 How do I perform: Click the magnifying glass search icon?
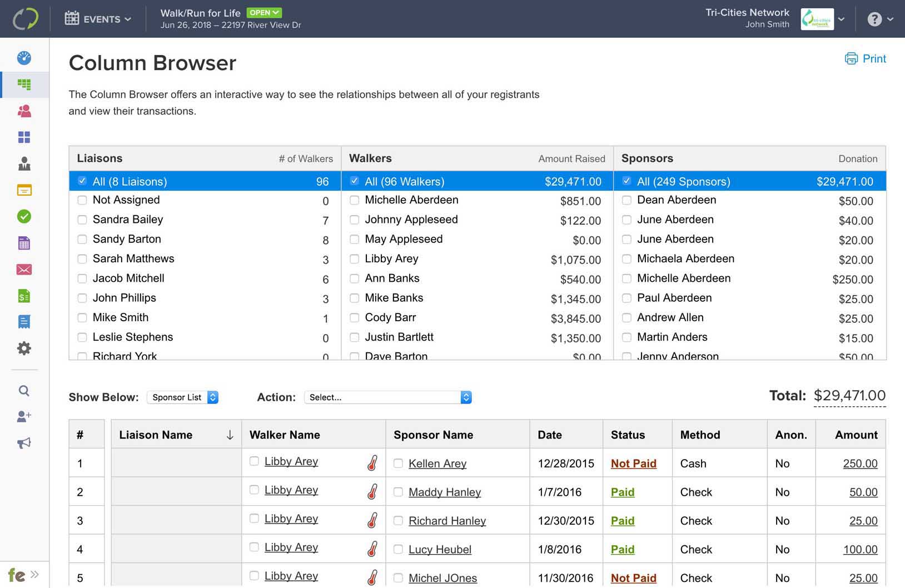coord(24,391)
